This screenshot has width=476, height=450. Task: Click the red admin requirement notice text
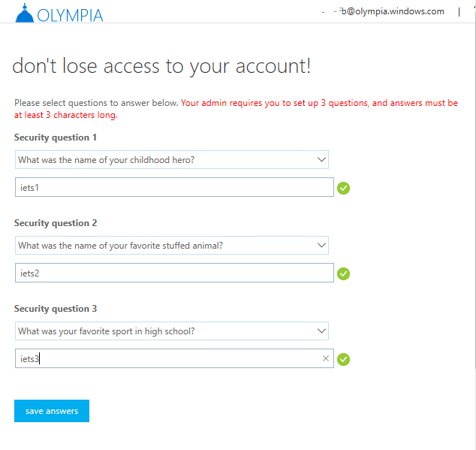(x=319, y=103)
